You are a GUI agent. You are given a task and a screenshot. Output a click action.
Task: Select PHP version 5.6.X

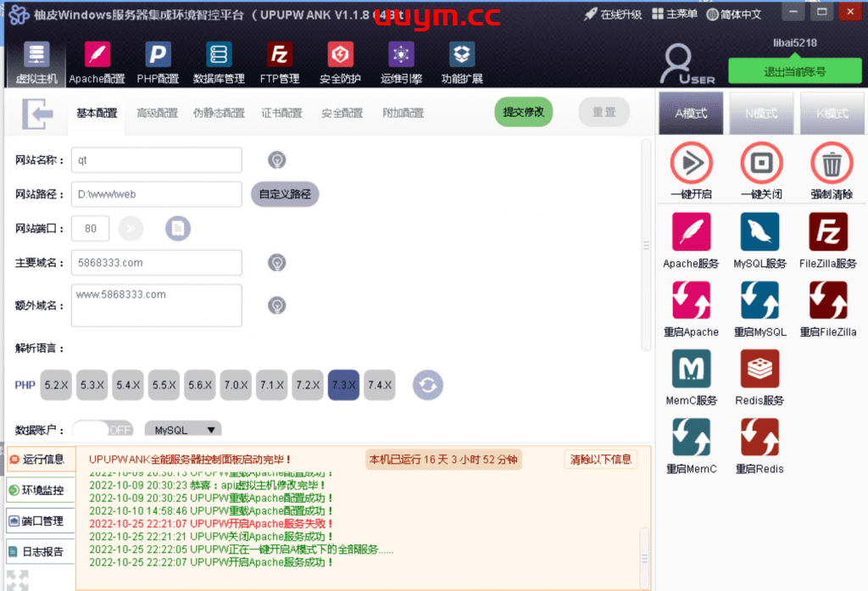pyautogui.click(x=201, y=385)
